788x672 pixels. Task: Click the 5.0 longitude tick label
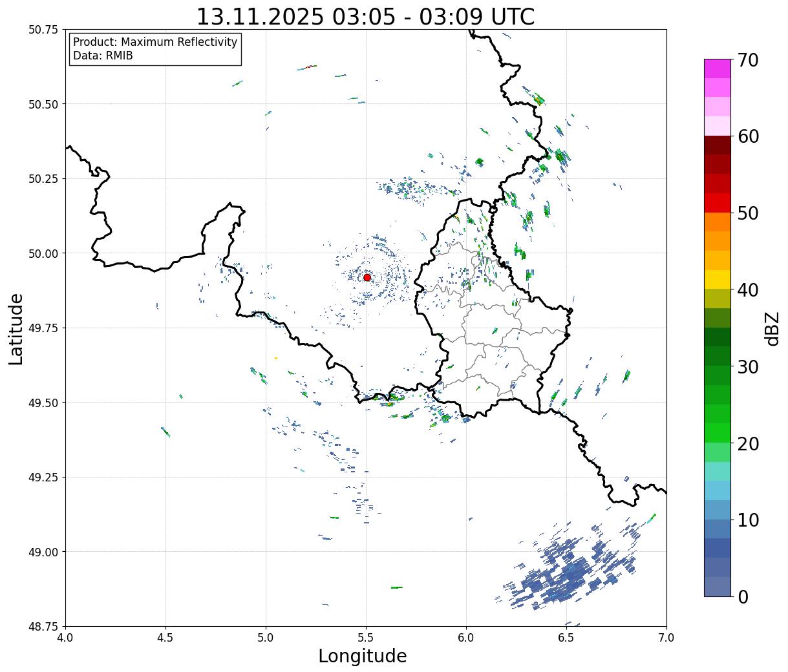pyautogui.click(x=266, y=638)
